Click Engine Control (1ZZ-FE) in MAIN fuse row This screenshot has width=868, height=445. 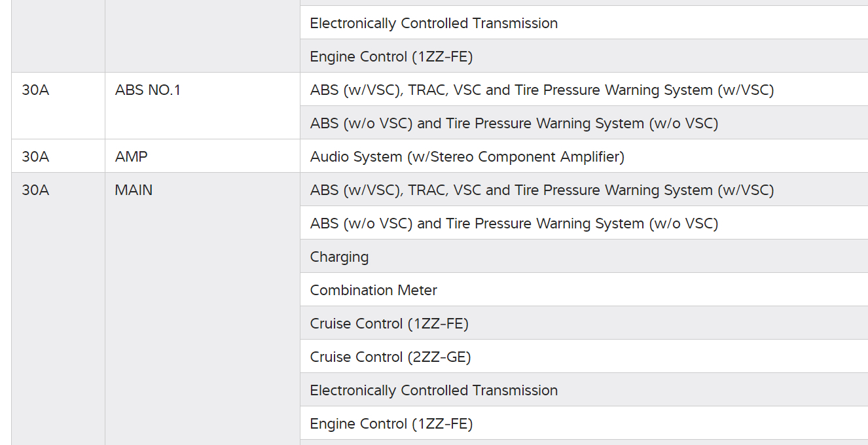pyautogui.click(x=391, y=424)
